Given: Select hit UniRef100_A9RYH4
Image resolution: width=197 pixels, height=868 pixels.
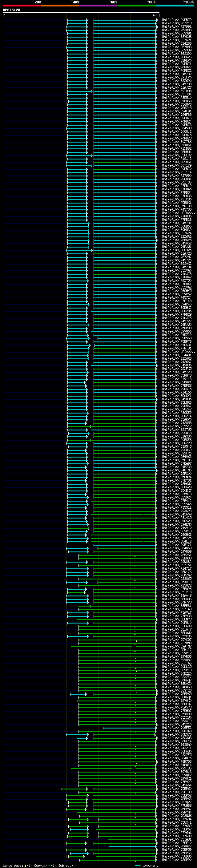Looking at the screenshot, I should pyautogui.click(x=177, y=812).
